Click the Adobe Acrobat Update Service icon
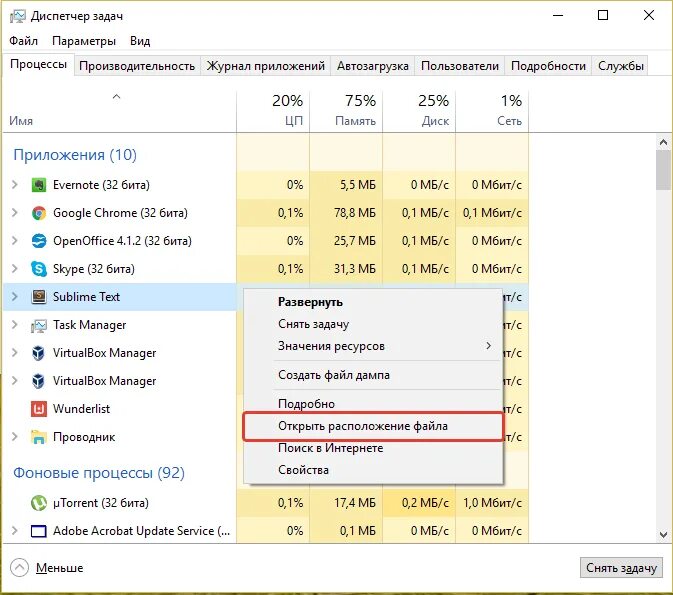 point(39,531)
